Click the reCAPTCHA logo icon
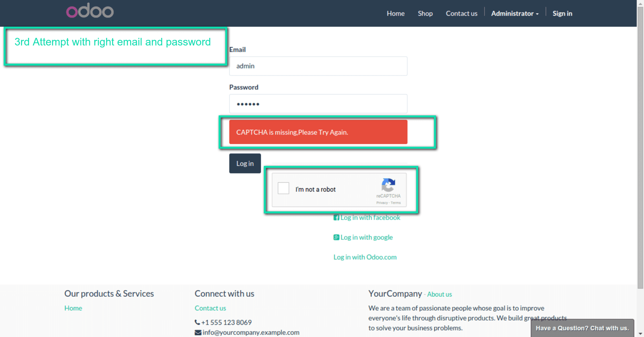This screenshot has height=337, width=644. pyautogui.click(x=388, y=185)
